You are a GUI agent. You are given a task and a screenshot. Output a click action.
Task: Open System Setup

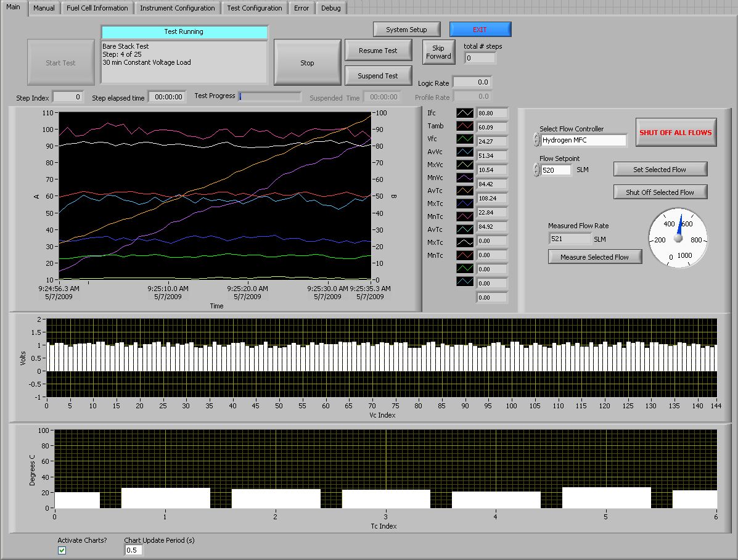click(407, 29)
